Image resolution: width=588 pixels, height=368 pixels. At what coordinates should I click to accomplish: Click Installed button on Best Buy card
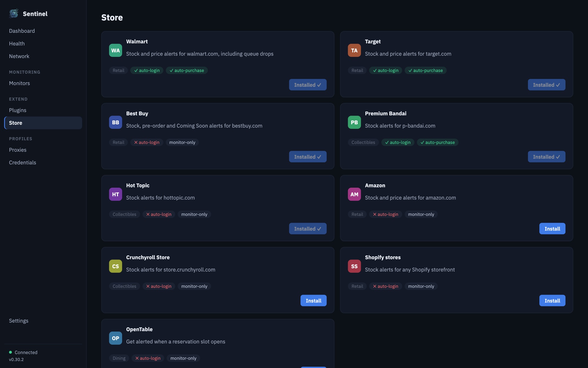(x=308, y=157)
